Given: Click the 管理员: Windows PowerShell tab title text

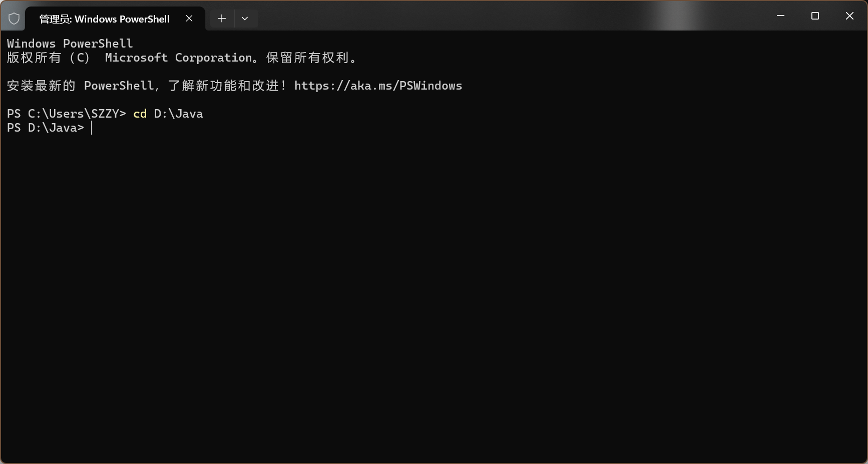Looking at the screenshot, I should pos(105,19).
